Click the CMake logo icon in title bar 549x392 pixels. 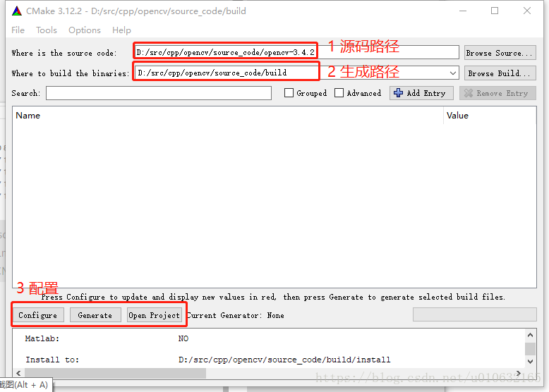17,11
